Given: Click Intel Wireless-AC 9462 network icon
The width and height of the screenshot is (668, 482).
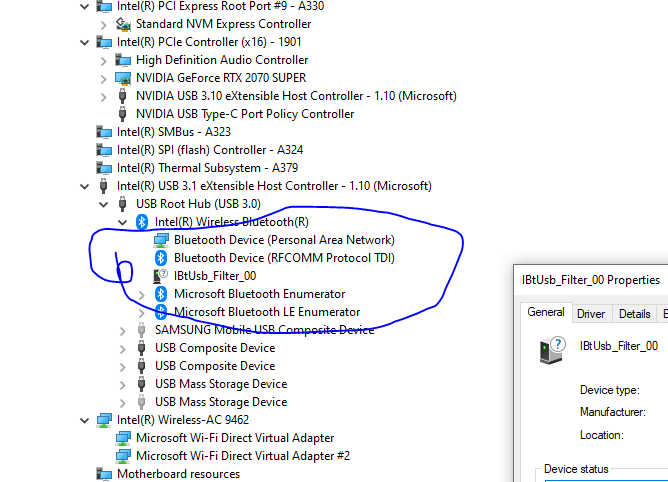Looking at the screenshot, I should click(x=104, y=420).
